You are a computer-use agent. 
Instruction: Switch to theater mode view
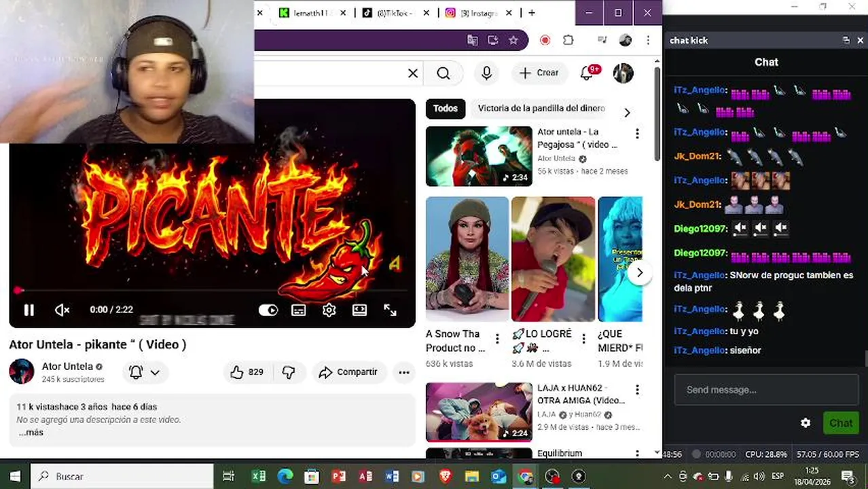[x=359, y=310]
